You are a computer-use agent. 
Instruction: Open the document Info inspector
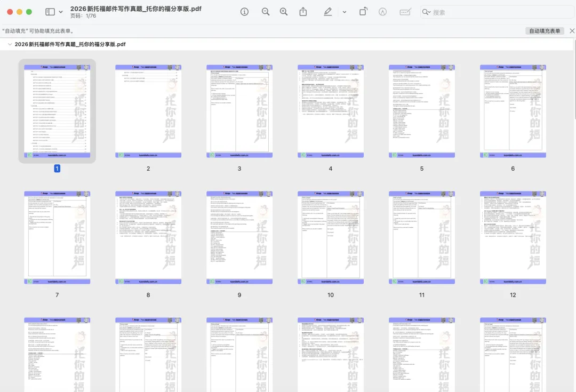(x=244, y=11)
